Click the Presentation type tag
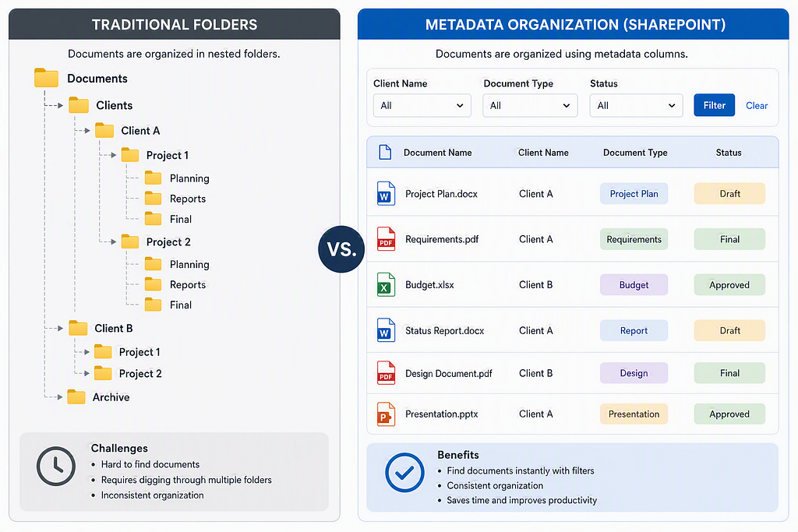The height and width of the screenshot is (532, 798). (x=634, y=414)
